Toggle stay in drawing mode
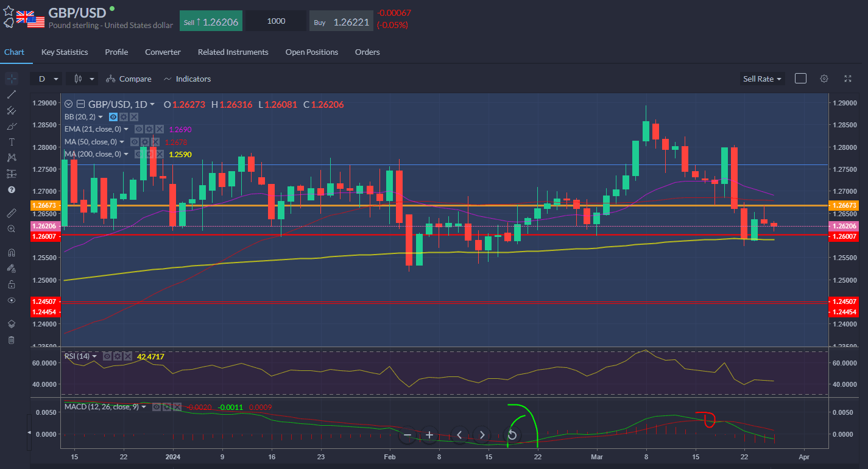868x469 pixels. [x=11, y=268]
